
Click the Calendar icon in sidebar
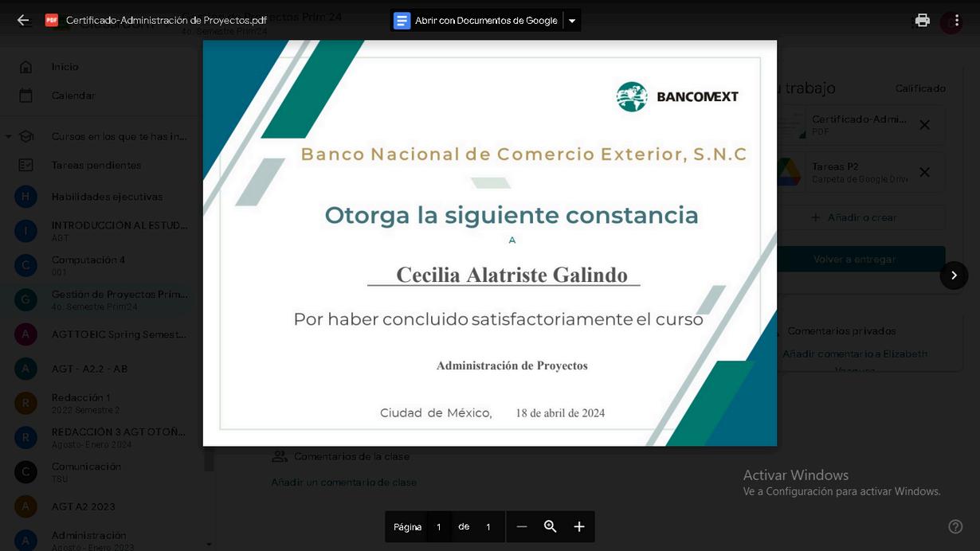pos(26,96)
